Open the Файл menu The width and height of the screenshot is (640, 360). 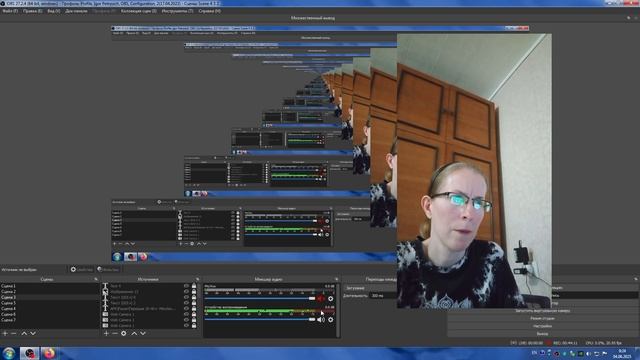[x=10, y=11]
